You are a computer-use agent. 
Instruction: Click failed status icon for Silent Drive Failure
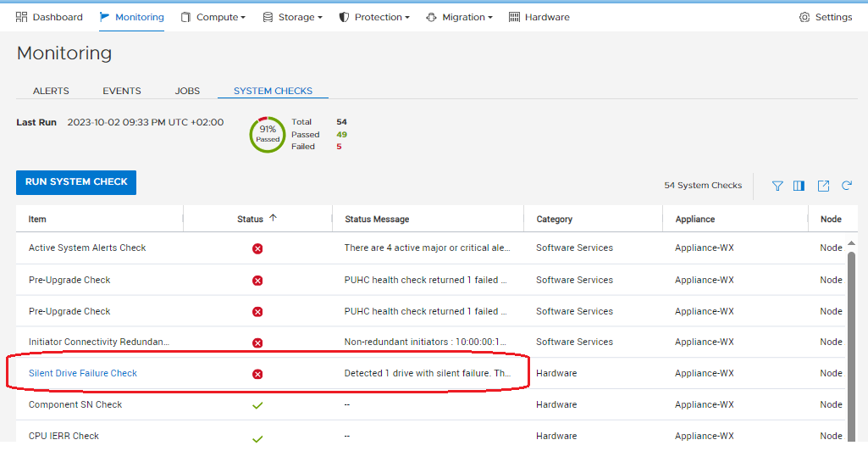click(257, 374)
